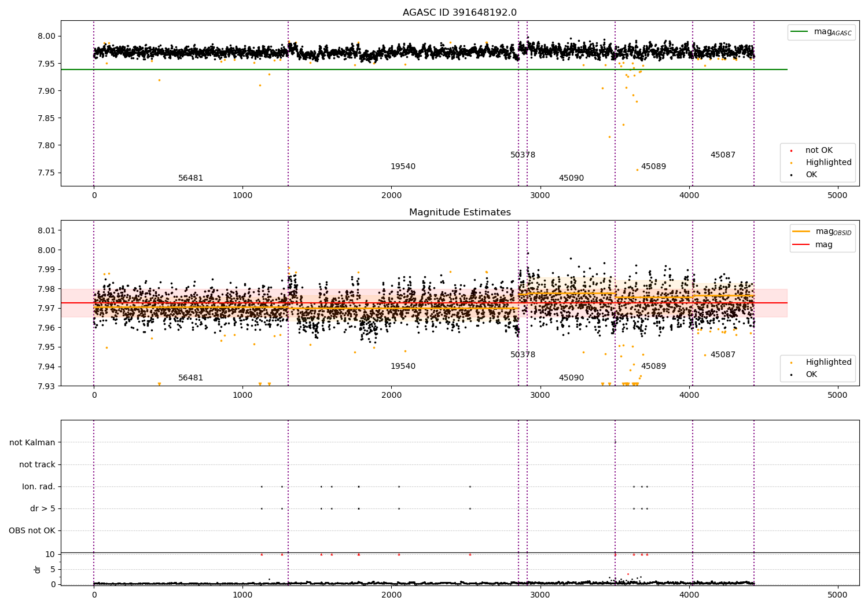This screenshot has width=868, height=608.
Task: Select "not OK" legend entry in AGASC plot
Action: coord(819,151)
